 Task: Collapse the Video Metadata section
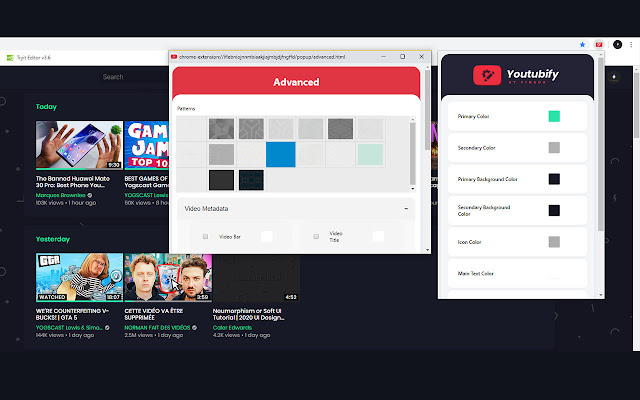406,209
